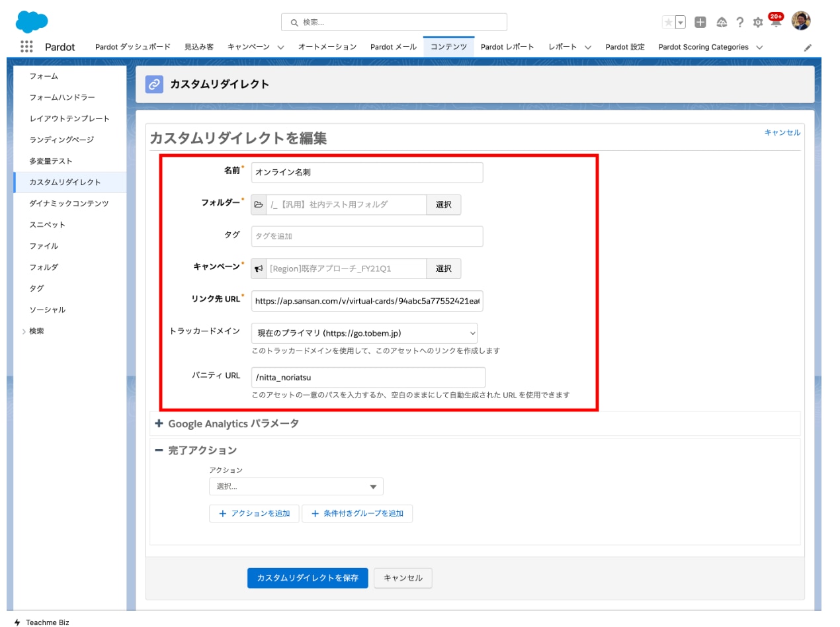Click the favorites star icon
Viewport: 840px width, 627px height.
pos(669,22)
